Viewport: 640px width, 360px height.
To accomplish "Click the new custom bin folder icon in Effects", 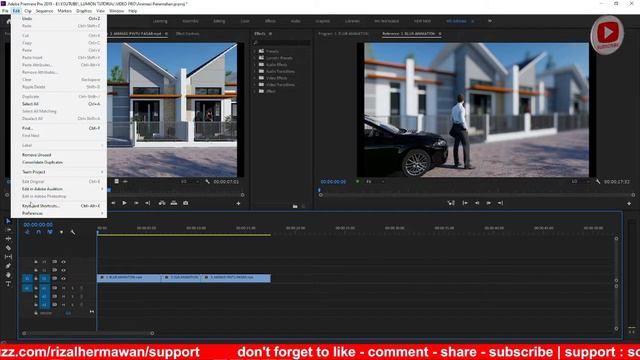I will 295,207.
